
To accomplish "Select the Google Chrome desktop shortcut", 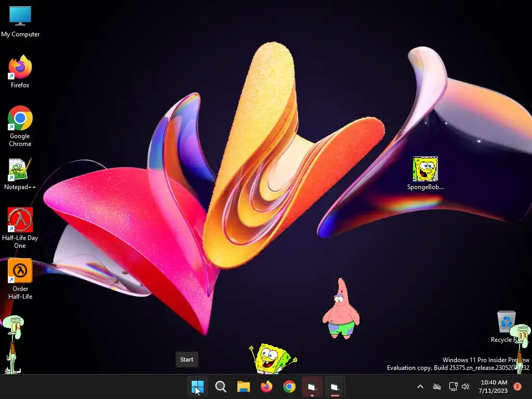I will [20, 126].
